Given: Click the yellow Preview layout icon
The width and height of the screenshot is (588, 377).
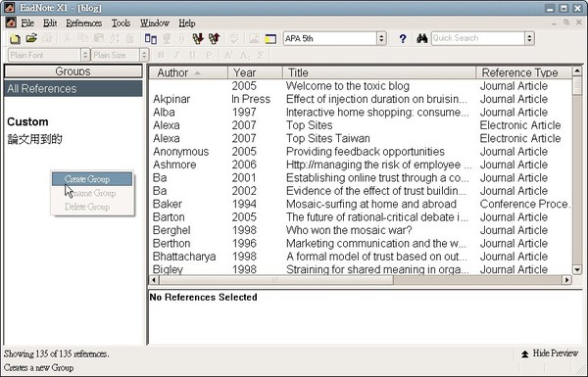Looking at the screenshot, I should click(x=270, y=38).
